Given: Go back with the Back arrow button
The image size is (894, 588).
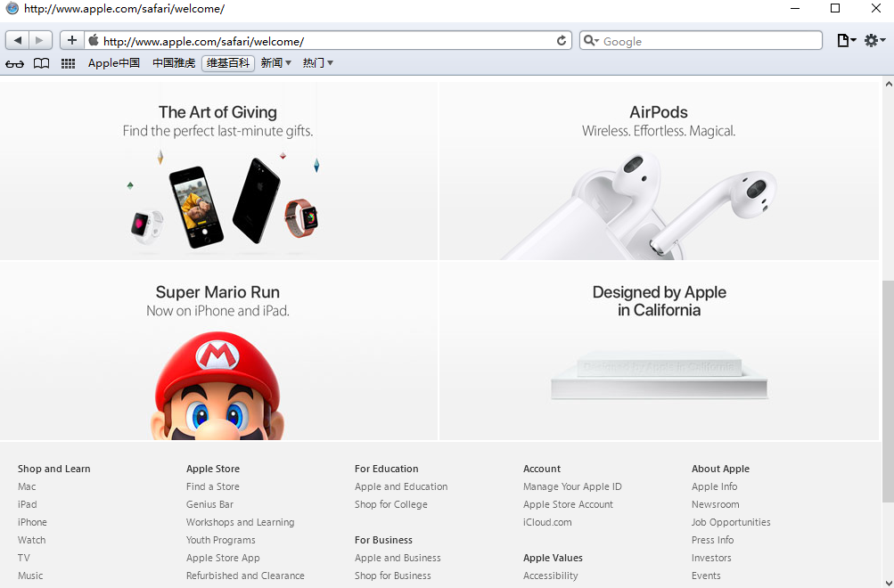Looking at the screenshot, I should tap(18, 40).
